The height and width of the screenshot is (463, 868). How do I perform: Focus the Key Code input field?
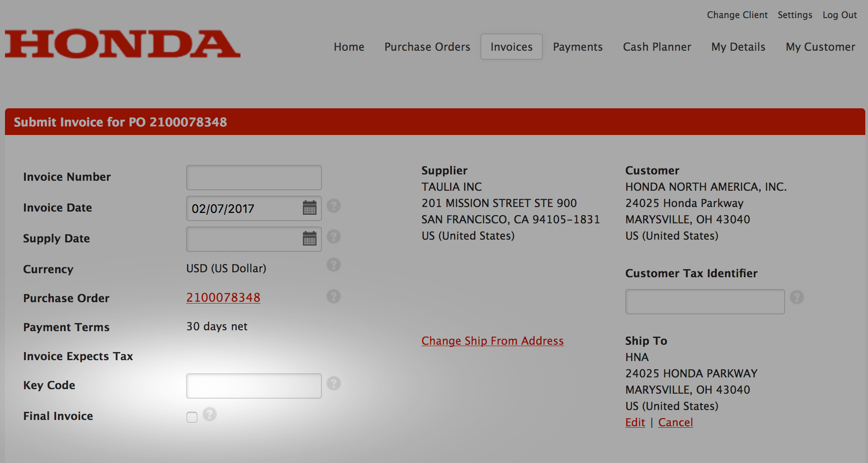(254, 386)
